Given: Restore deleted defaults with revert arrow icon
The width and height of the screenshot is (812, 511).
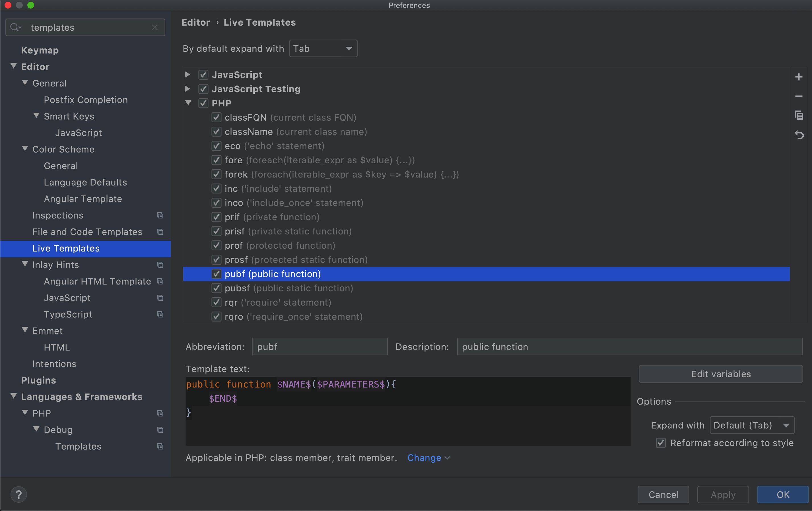Looking at the screenshot, I should [x=799, y=135].
